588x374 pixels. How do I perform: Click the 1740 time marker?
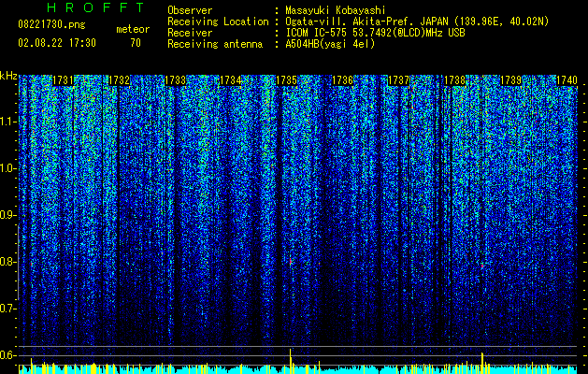click(566, 80)
